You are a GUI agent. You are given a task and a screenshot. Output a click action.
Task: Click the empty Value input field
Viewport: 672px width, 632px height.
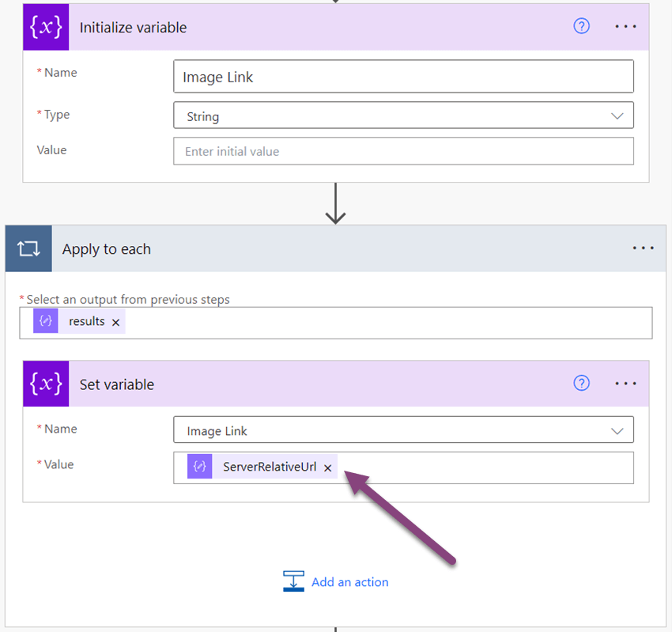[x=403, y=150]
